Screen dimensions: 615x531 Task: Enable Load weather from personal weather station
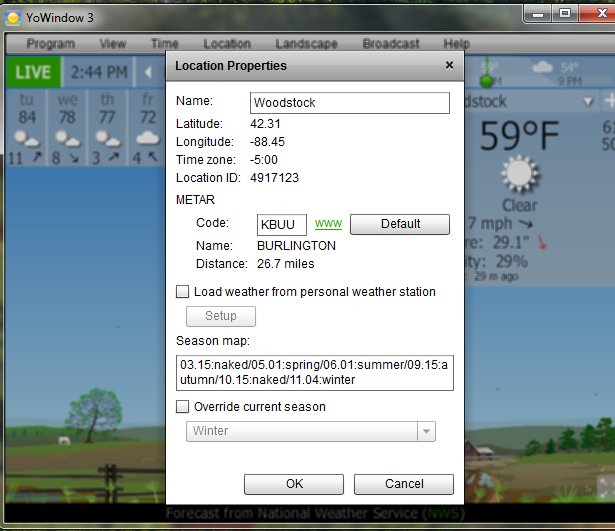(182, 292)
